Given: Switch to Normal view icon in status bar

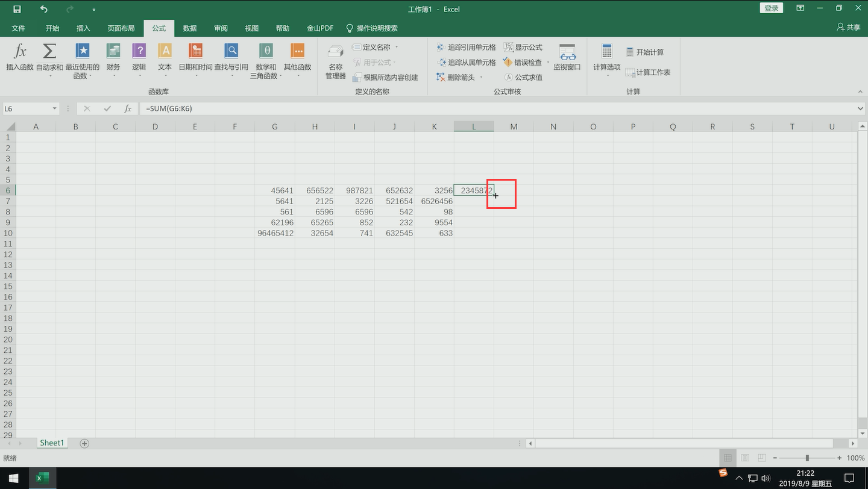Looking at the screenshot, I should pyautogui.click(x=728, y=458).
